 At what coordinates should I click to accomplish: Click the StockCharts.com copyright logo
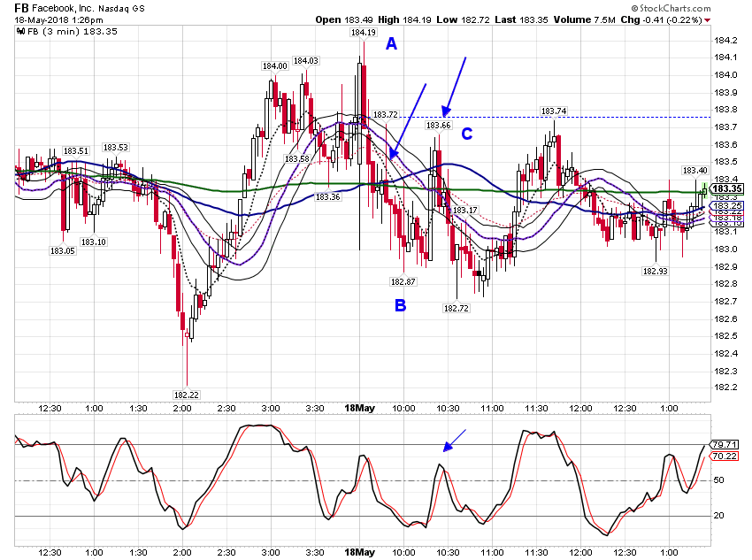671,8
